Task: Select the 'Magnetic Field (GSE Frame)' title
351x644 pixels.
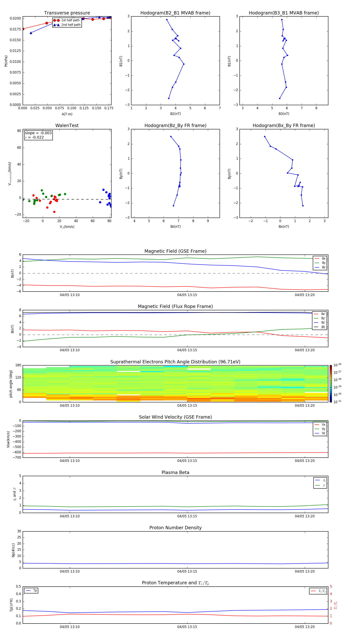Action: click(175, 251)
